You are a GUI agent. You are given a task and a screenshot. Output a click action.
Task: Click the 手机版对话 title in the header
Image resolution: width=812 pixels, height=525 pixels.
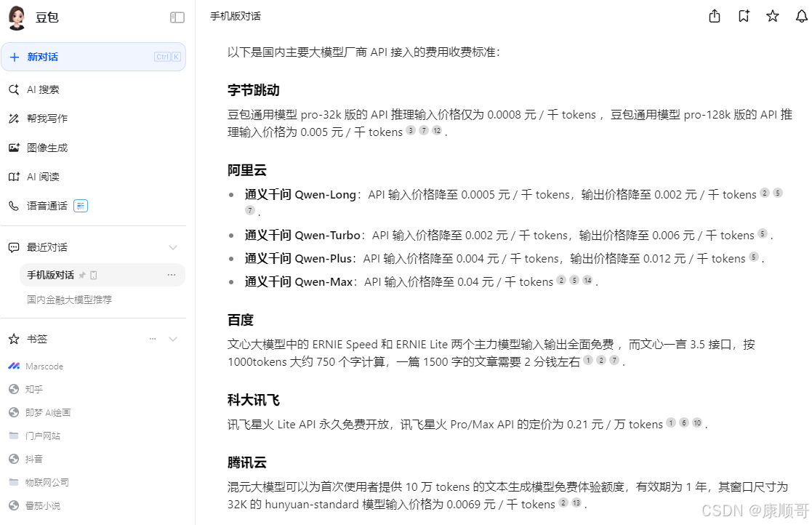236,16
